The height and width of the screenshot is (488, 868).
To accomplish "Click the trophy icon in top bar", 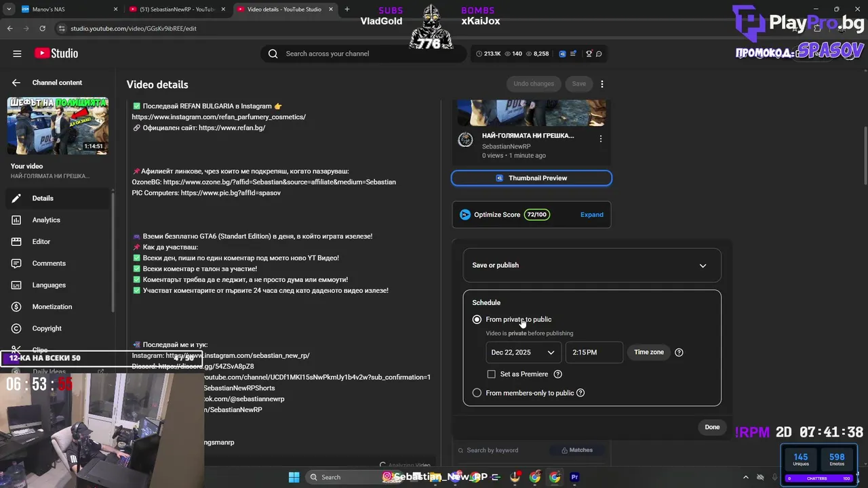I will click(x=589, y=54).
